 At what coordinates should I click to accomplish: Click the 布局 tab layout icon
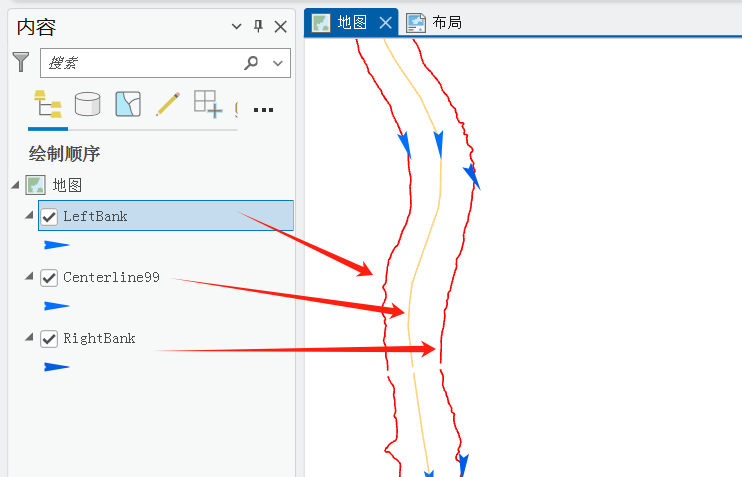(x=416, y=23)
